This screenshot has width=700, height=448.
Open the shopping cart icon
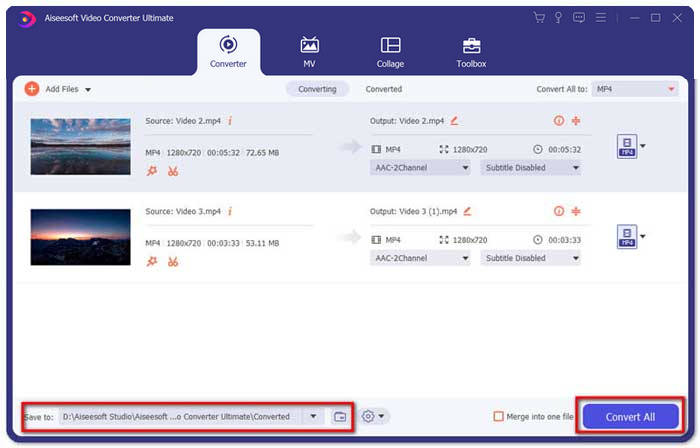click(539, 18)
